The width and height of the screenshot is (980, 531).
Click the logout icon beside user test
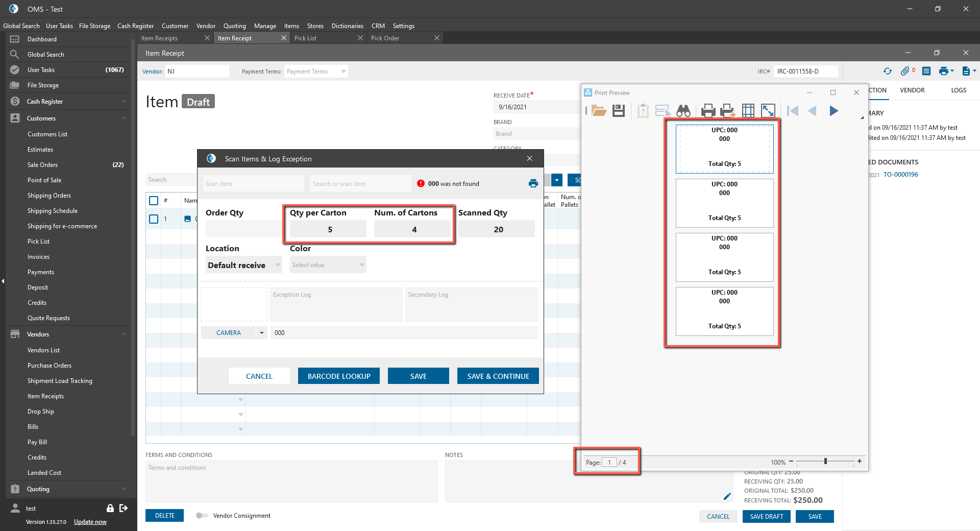[124, 508]
